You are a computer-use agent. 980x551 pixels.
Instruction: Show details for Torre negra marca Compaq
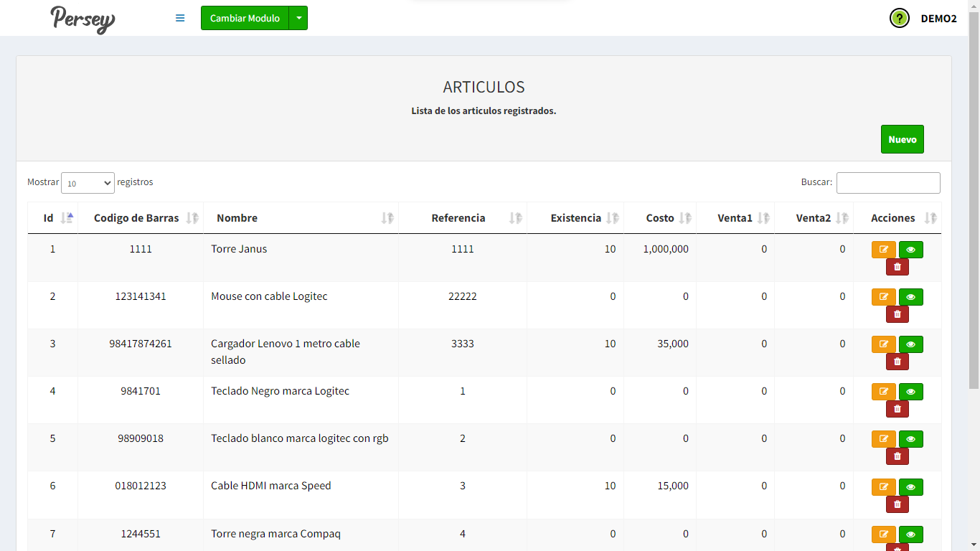pyautogui.click(x=910, y=534)
